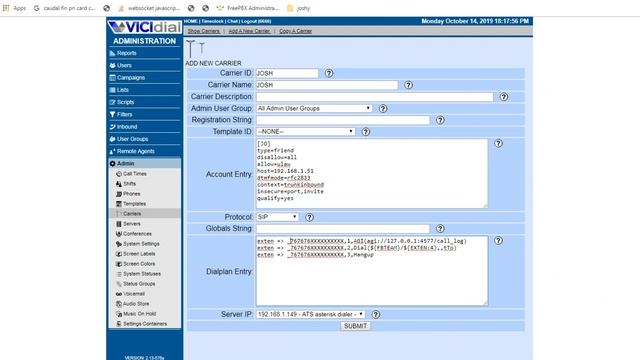Open help for Protocol field

pos(309,217)
